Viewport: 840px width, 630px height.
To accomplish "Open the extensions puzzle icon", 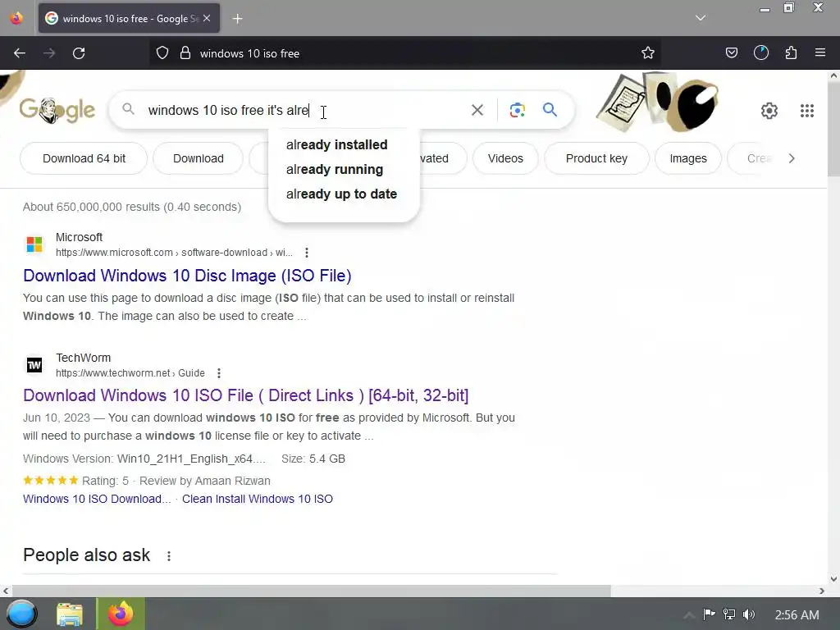I will 791,53.
